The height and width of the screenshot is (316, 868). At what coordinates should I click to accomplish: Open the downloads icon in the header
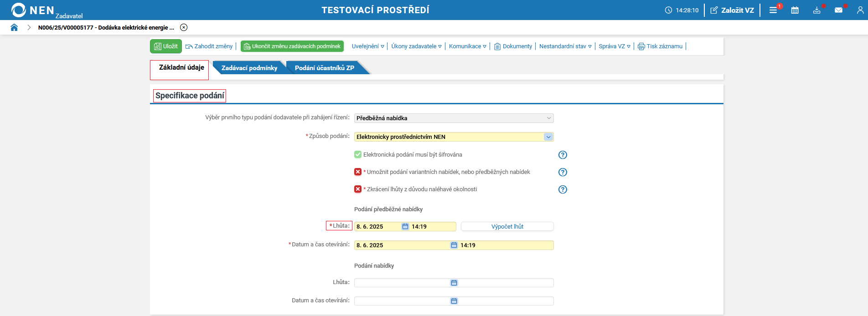click(x=816, y=10)
